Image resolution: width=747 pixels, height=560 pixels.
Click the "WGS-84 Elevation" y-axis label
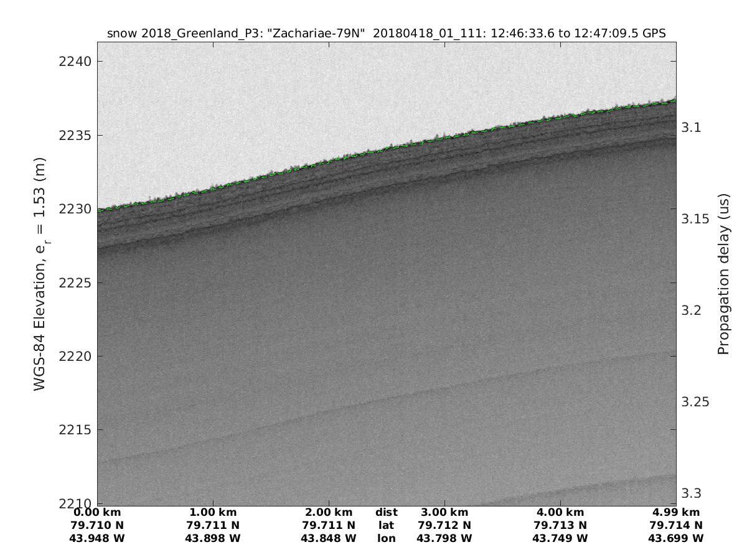pyautogui.click(x=40, y=274)
